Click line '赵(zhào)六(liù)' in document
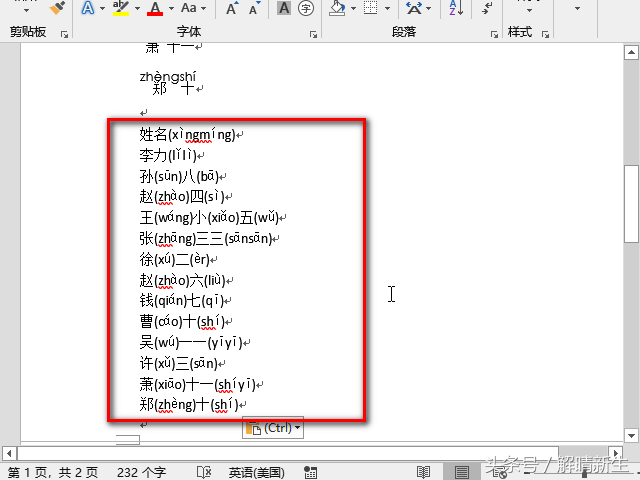The width and height of the screenshot is (640, 480). coord(182,280)
